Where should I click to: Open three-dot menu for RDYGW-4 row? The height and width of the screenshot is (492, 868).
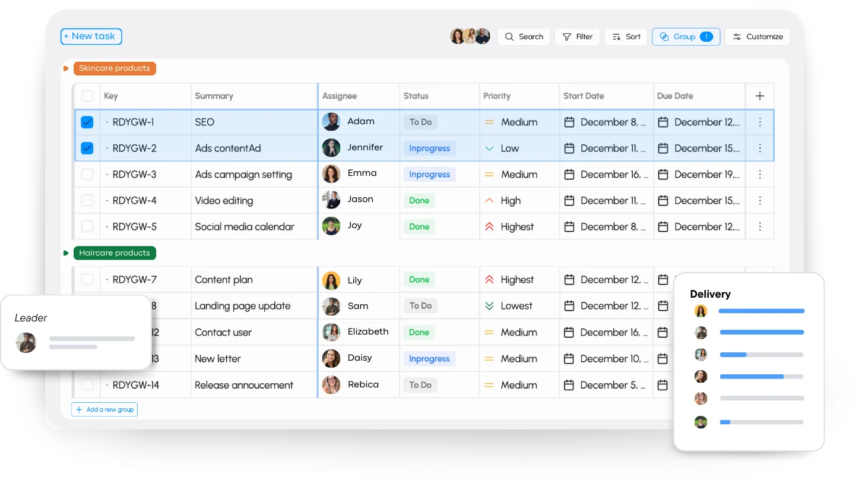coord(759,201)
